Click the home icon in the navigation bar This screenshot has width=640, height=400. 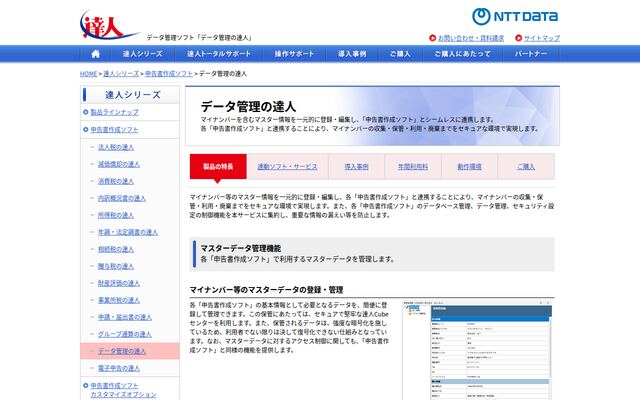point(96,54)
